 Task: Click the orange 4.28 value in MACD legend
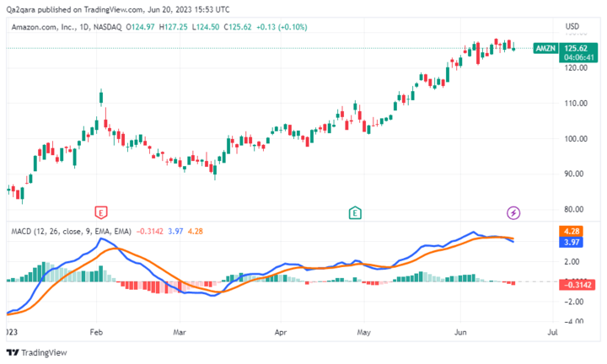click(x=195, y=232)
